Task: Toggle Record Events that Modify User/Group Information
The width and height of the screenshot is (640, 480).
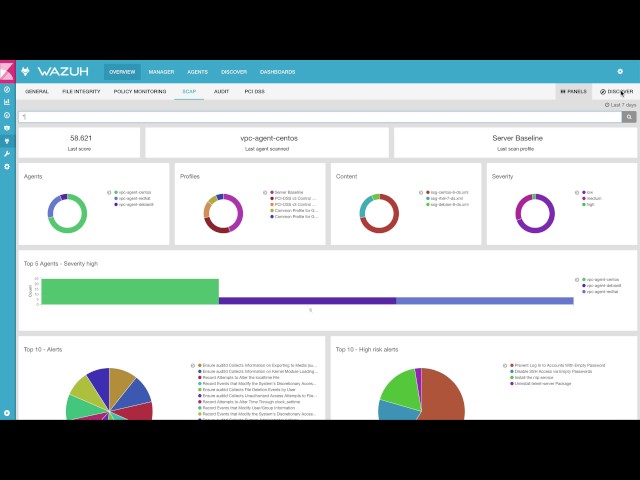Action: [246, 408]
